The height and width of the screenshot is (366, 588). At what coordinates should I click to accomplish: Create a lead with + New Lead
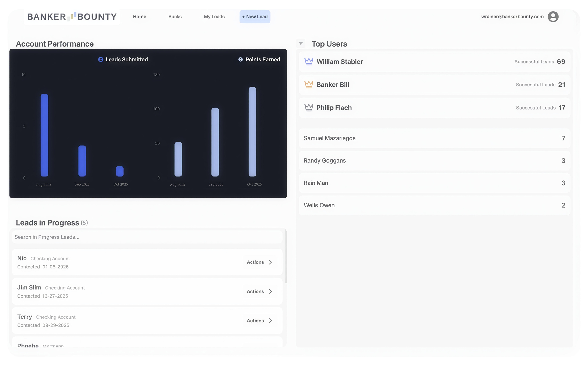tap(255, 17)
